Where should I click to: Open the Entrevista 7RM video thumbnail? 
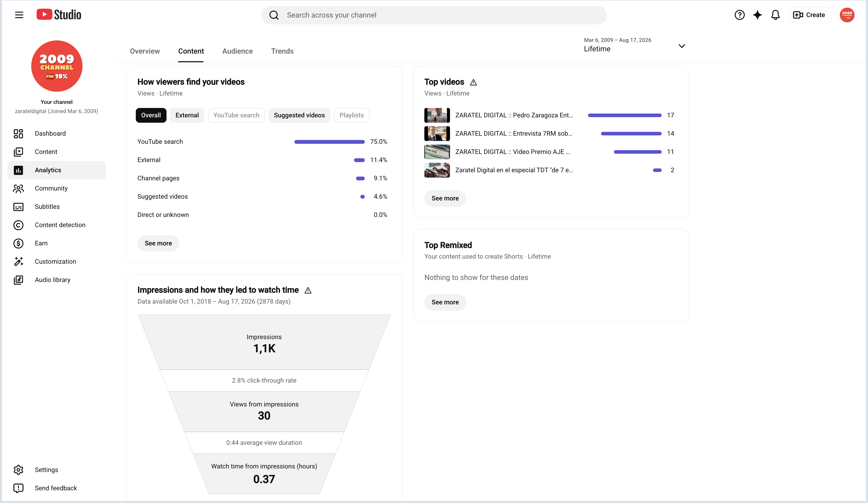(x=437, y=133)
